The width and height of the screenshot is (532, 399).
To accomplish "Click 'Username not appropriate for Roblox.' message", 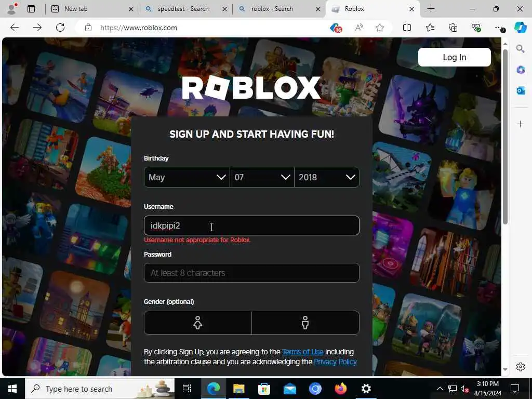I will [x=197, y=240].
